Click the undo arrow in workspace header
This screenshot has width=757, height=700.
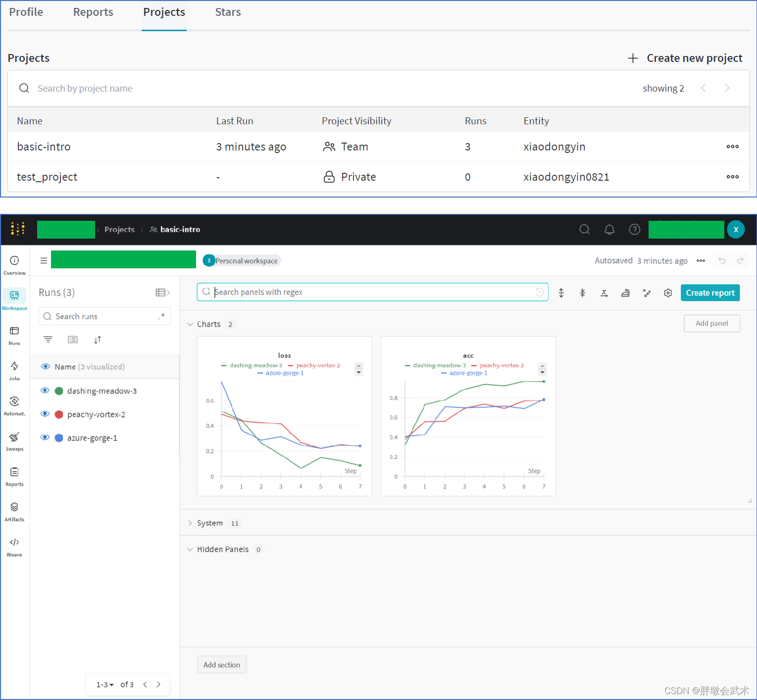click(x=722, y=260)
